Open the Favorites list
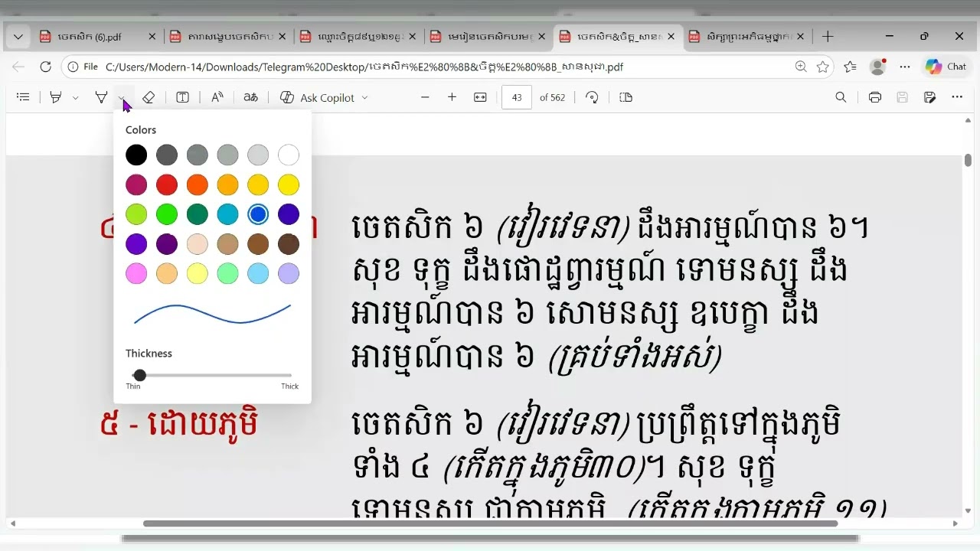980x551 pixels. click(850, 67)
